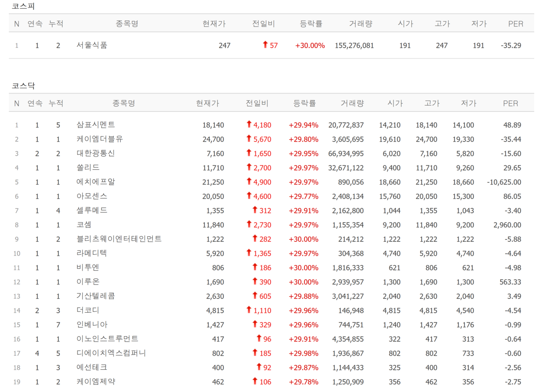Open the 예선테크 stock link
The width and height of the screenshot is (537, 392).
tap(92, 367)
